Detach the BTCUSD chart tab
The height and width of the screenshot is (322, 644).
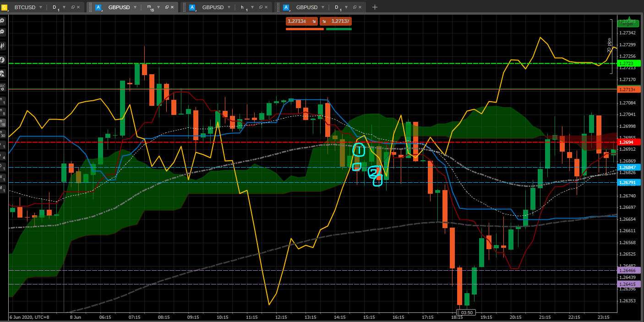(x=73, y=7)
